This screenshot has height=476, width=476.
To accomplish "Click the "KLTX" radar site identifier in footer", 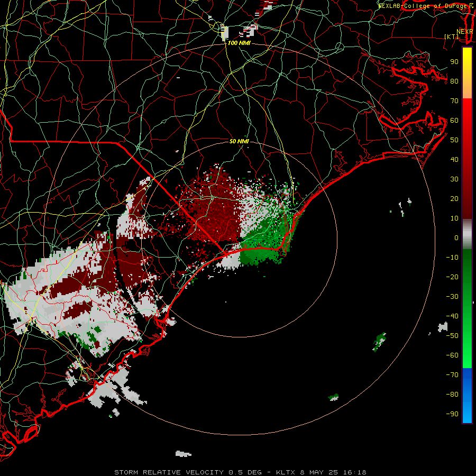I will point(286,472).
